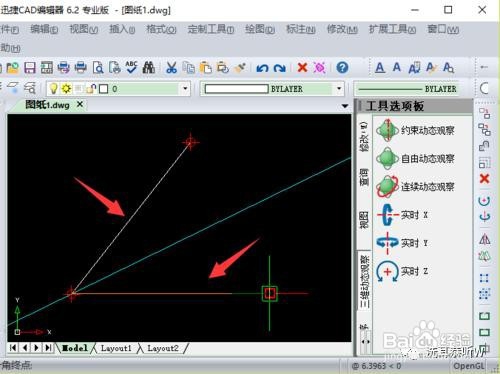Click the layer 0 color square swatch
This screenshot has height=374, width=500.
(104, 89)
